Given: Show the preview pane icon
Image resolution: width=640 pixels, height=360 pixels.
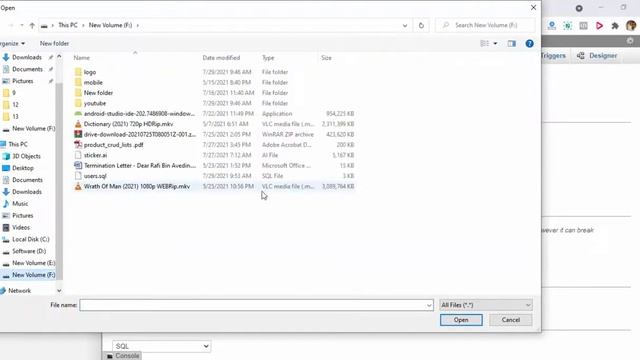Looking at the screenshot, I should point(511,43).
